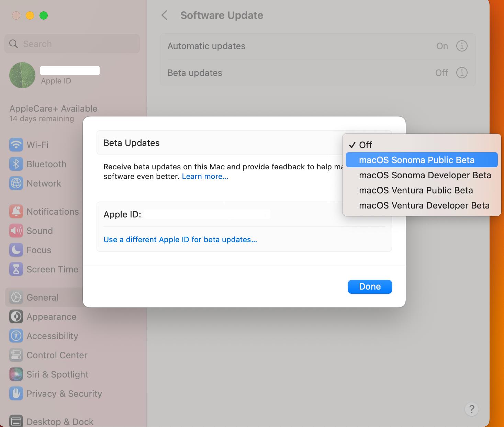Click Use a different Apple ID link
504x427 pixels.
pos(180,239)
